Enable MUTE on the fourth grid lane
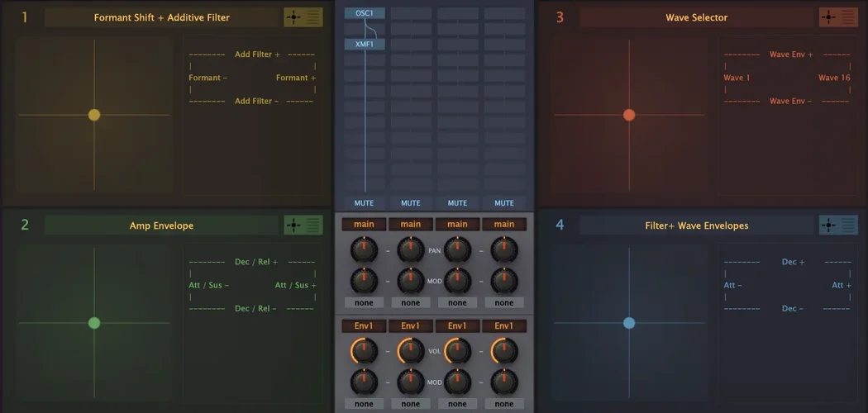 pyautogui.click(x=504, y=203)
